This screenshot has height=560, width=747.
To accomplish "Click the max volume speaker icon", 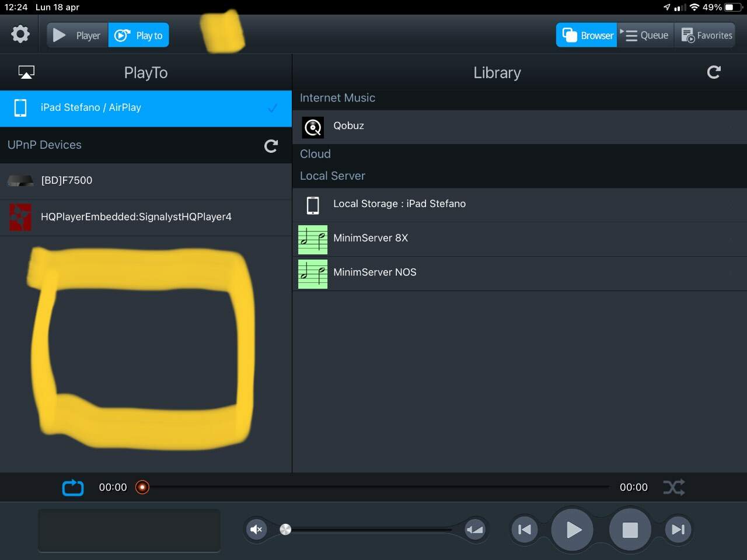I will (x=475, y=530).
